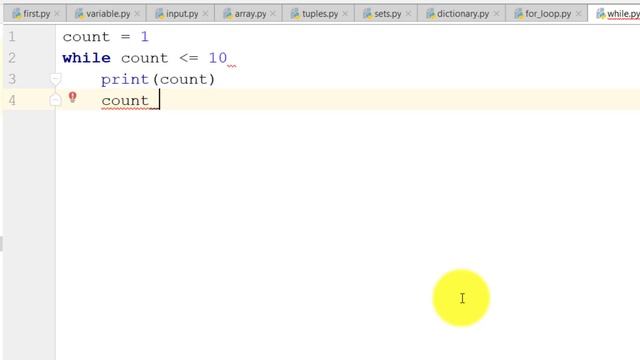Close the variable.py tab
This screenshot has height=360, width=640.
click(x=137, y=14)
